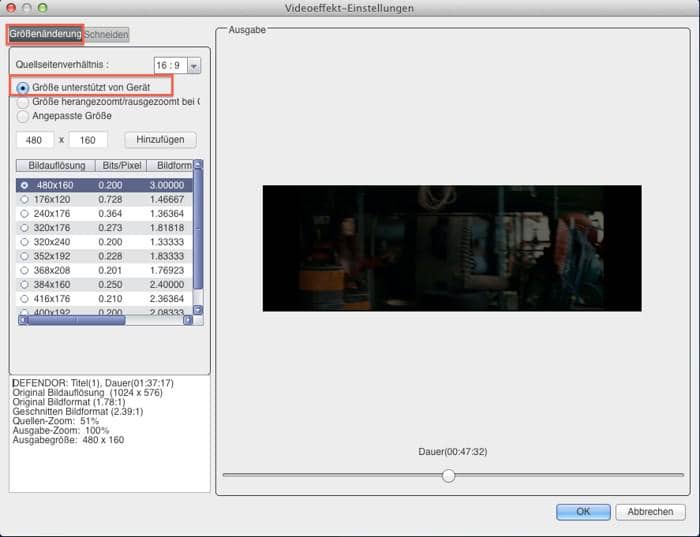Click the 2.40000 Bildformat cell
This screenshot has height=537, width=700.
point(167,285)
